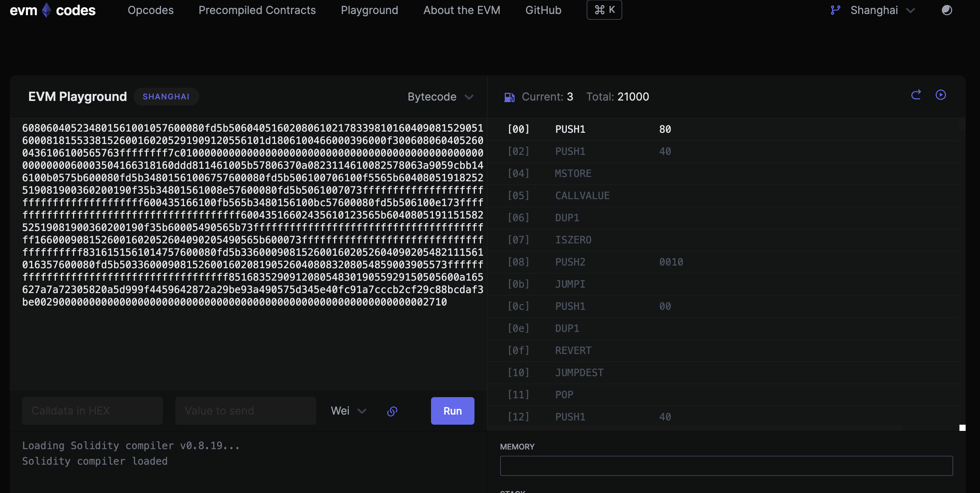Click the evm codes Ethereum logo
980x493 pixels.
(x=47, y=10)
